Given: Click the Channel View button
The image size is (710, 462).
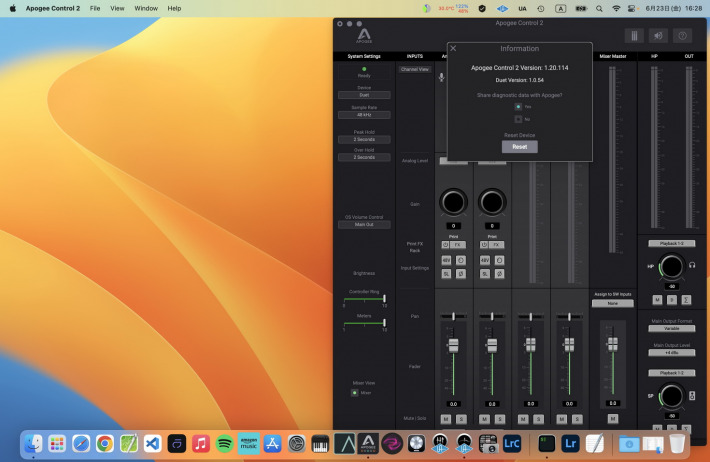Looking at the screenshot, I should tap(414, 70).
